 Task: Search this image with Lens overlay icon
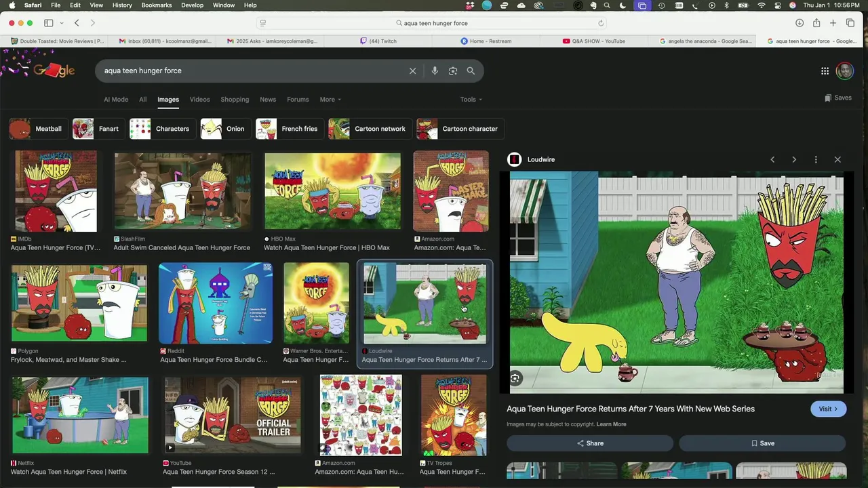click(x=515, y=379)
